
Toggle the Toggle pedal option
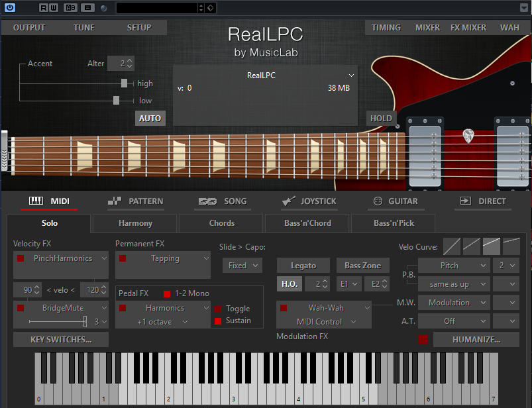(218, 309)
